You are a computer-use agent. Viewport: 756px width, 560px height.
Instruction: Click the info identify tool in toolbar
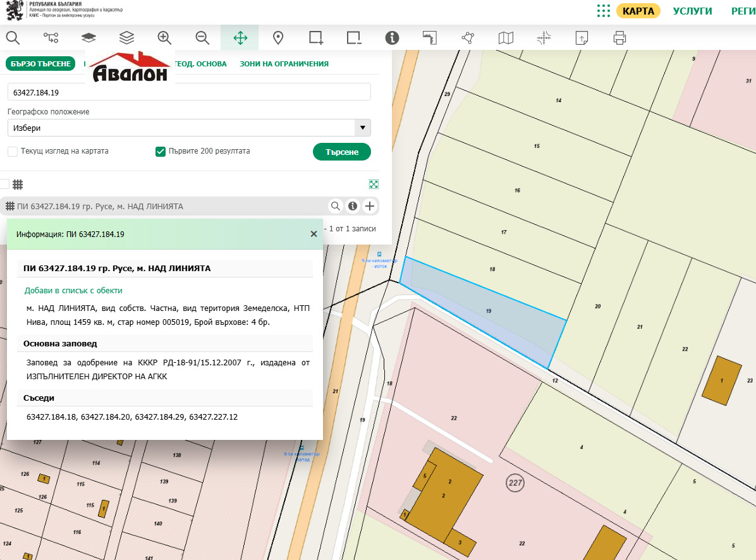tap(392, 38)
